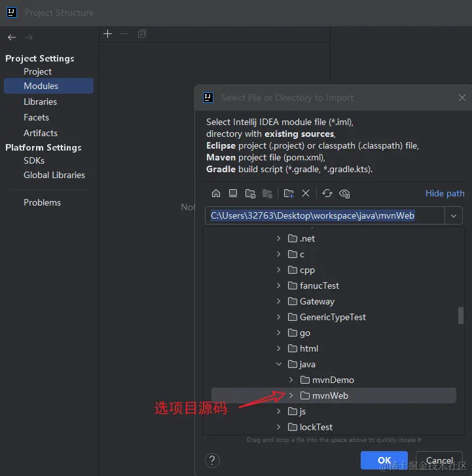
Task: Click the directory path input field
Action: coord(325,216)
